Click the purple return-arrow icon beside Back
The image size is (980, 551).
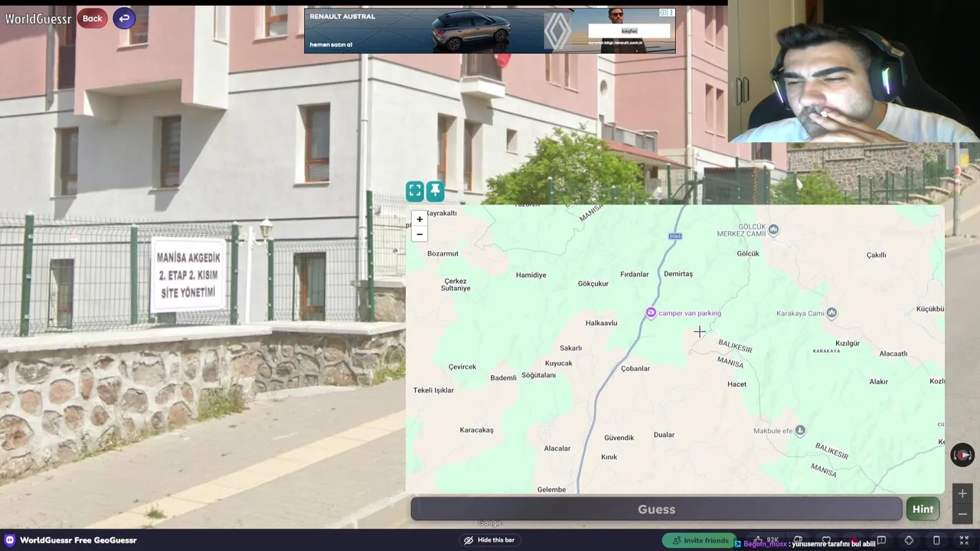click(x=124, y=18)
